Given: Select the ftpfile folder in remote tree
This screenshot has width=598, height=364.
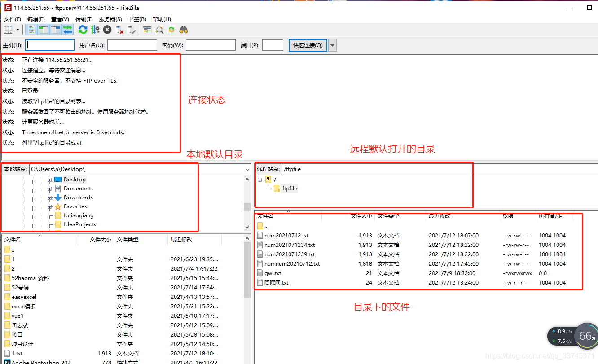Looking at the screenshot, I should [290, 189].
